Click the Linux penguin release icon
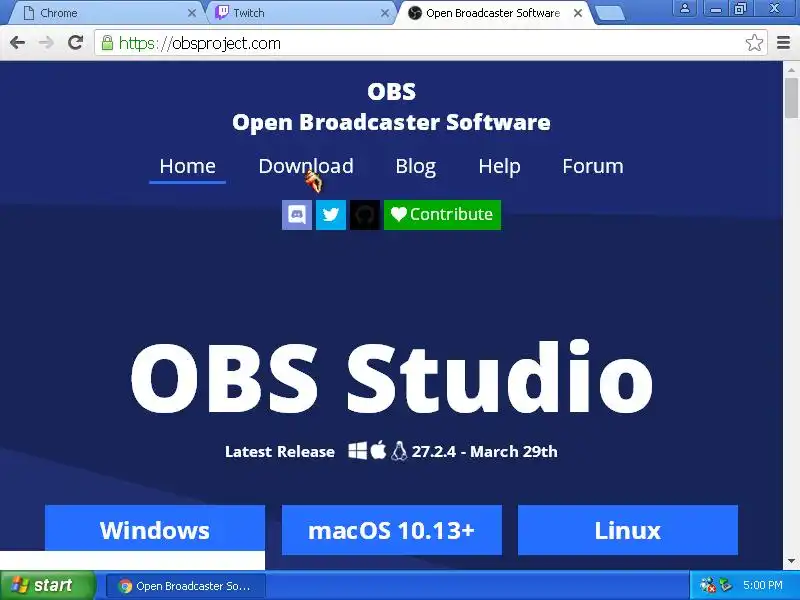The image size is (800, 600). click(x=399, y=451)
